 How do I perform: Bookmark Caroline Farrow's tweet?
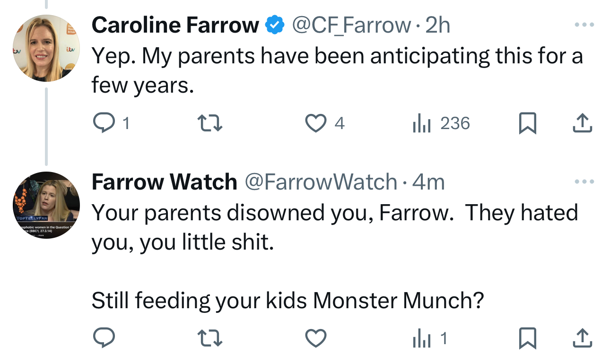pyautogui.click(x=528, y=124)
